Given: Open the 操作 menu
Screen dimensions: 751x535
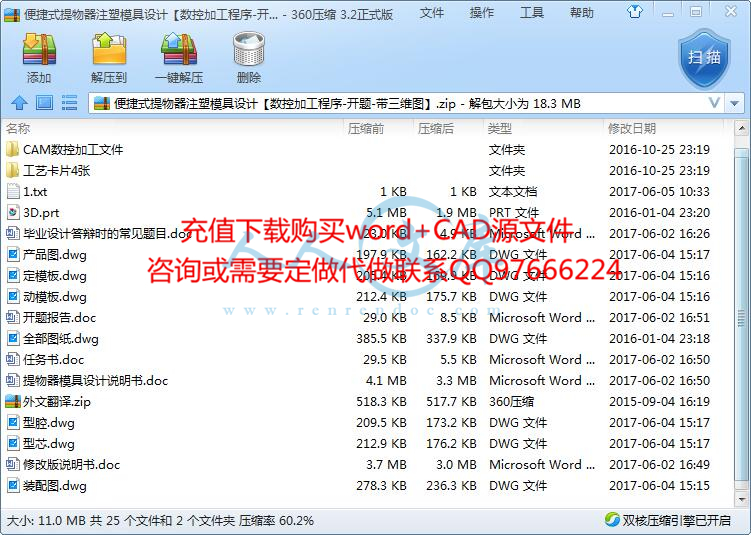Looking at the screenshot, I should (x=481, y=13).
